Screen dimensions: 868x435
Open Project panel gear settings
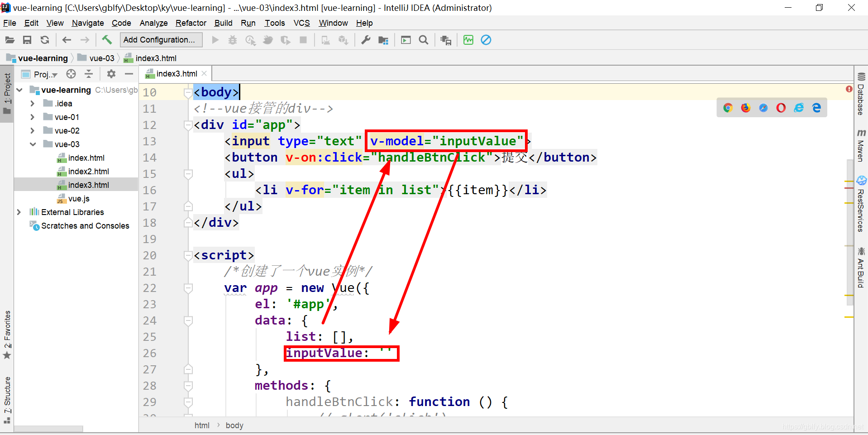coord(111,74)
